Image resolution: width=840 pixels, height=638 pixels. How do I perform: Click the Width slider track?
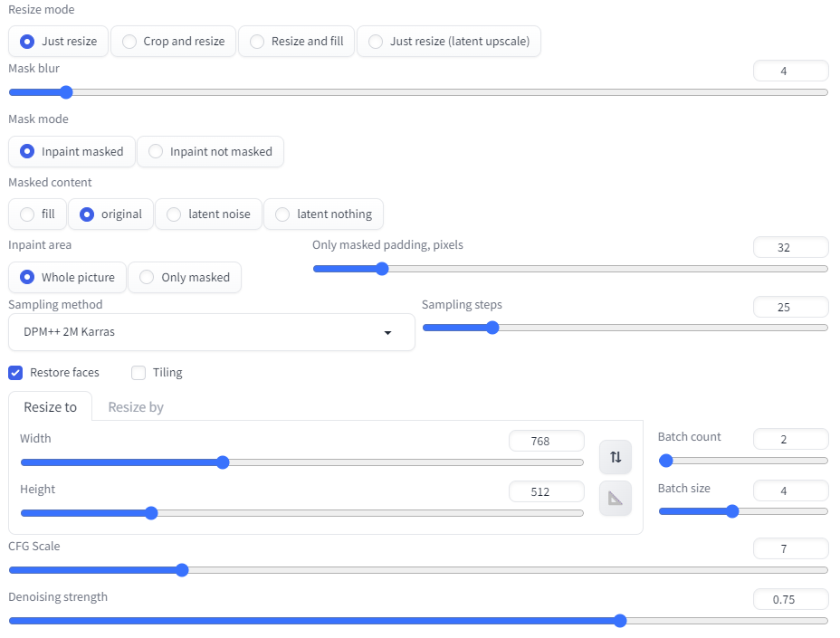(x=302, y=462)
